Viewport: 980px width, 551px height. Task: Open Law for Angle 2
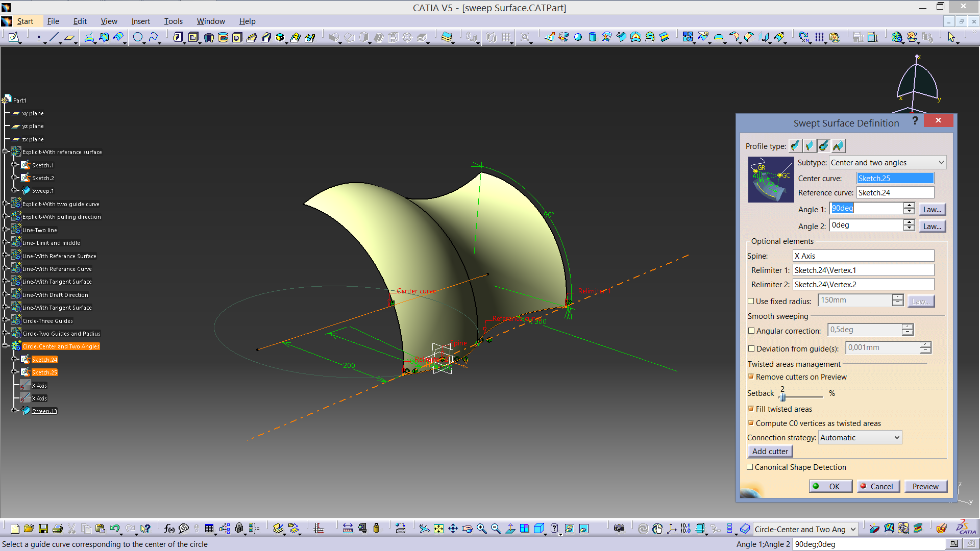coord(932,226)
